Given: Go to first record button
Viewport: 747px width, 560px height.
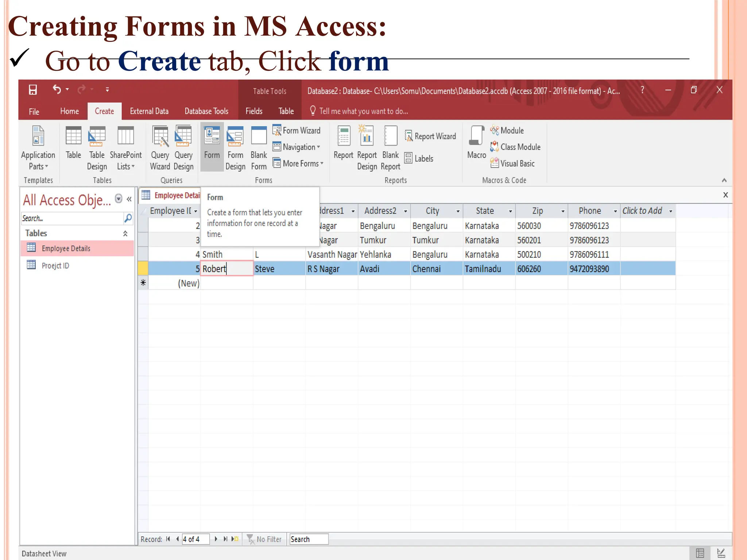Looking at the screenshot, I should pos(168,539).
